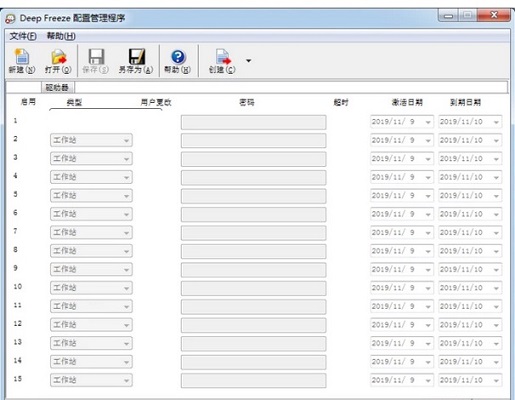Screen dimensions: 515x400
Task: Expand the type dropdown in row 7
Action: coord(91,233)
